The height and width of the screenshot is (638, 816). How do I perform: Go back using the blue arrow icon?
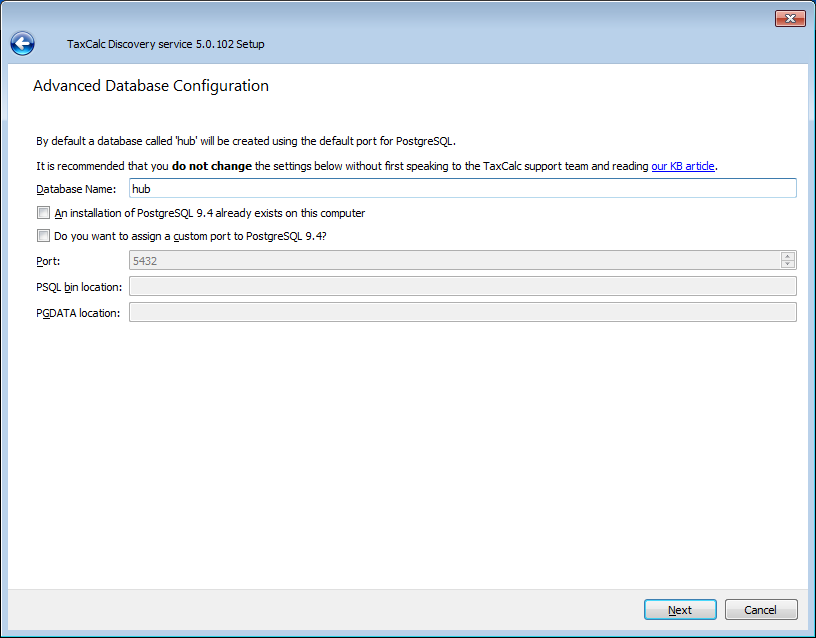point(22,43)
